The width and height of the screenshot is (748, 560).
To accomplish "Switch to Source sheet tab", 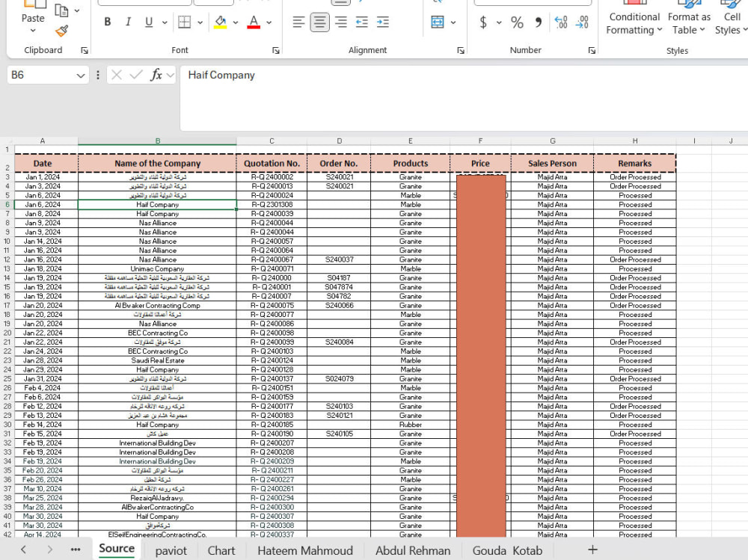I will 117,549.
